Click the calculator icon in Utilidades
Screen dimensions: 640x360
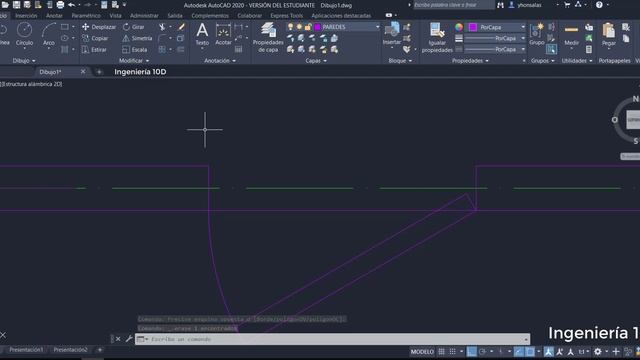pyautogui.click(x=589, y=49)
